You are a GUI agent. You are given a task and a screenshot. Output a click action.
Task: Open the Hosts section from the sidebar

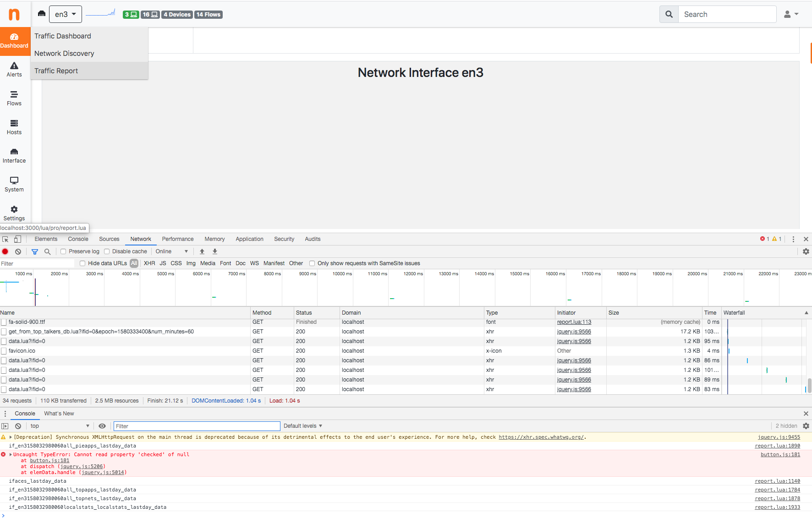click(14, 126)
